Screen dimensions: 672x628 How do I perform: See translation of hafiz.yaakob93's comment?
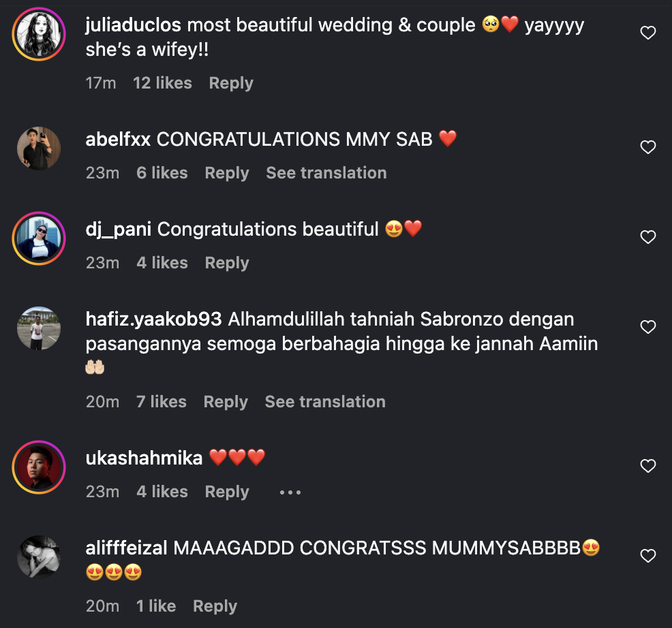pos(325,401)
